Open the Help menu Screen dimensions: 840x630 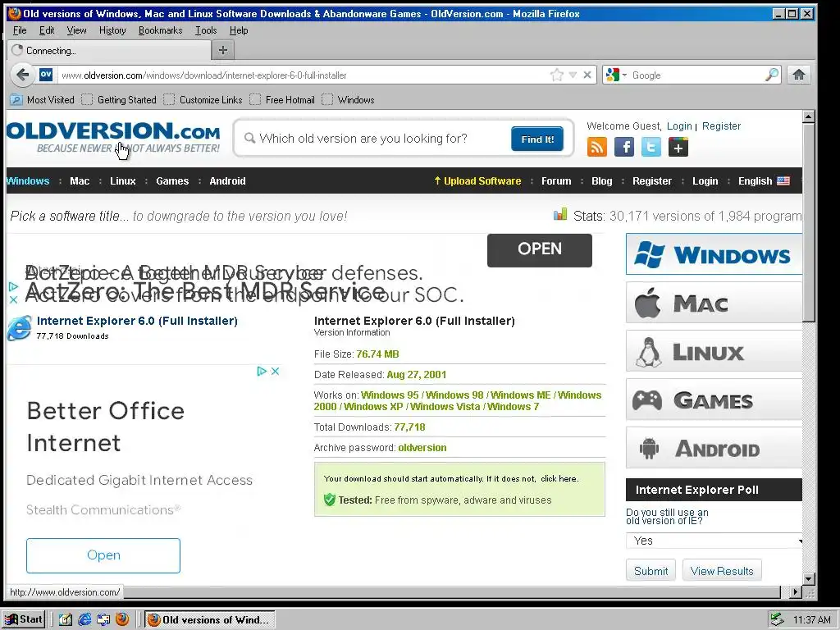[x=239, y=30]
